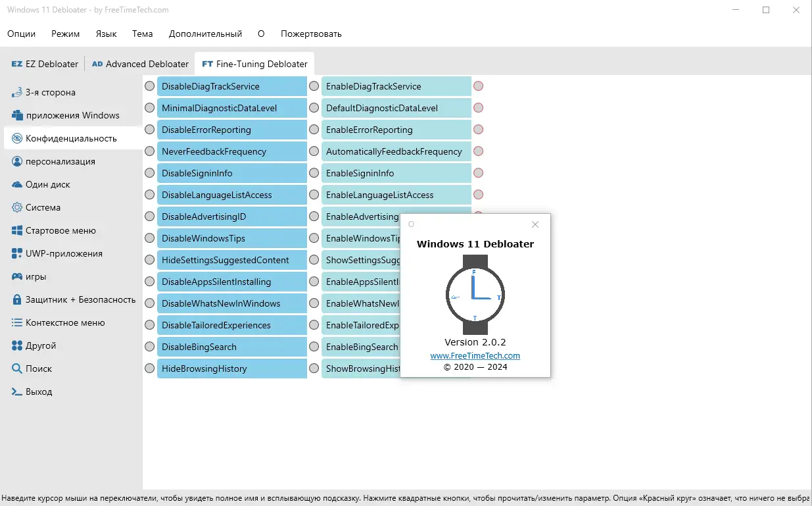Viewport: 812px width, 506px height.
Task: Click the DefaultDiagnosticDataLevel button
Action: click(396, 108)
